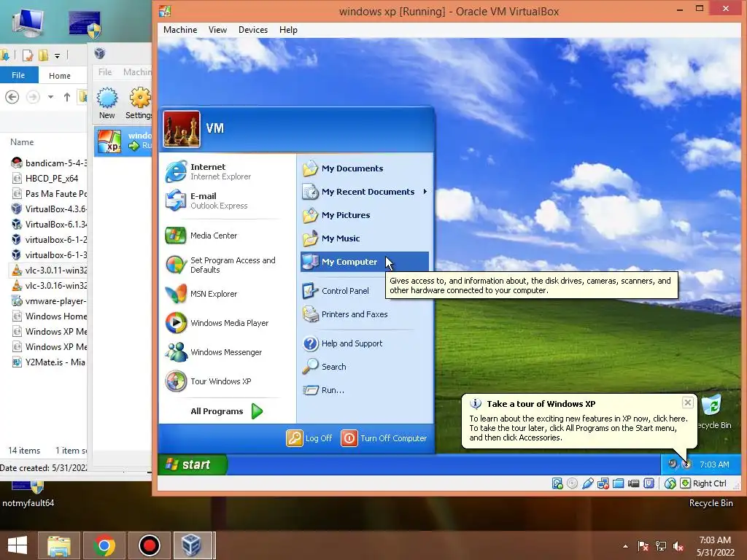This screenshot has width=747, height=560.
Task: Click File Explorer up arrow
Action: (x=66, y=97)
